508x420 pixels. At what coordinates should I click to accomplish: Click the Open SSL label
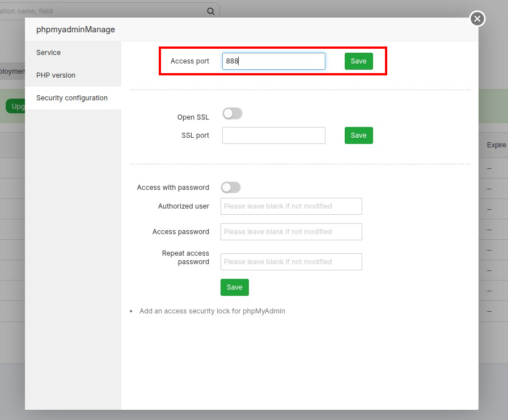pyautogui.click(x=193, y=117)
